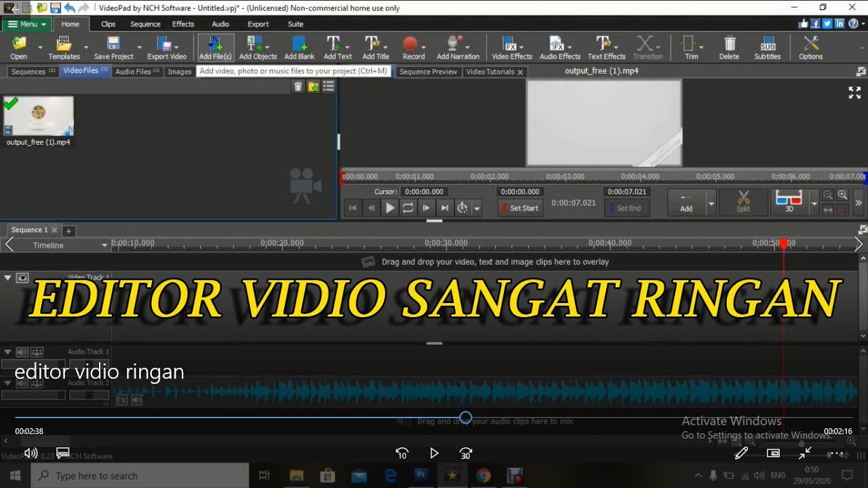The width and height of the screenshot is (868, 488).
Task: Expand the playback speed dropdown arrow
Action: pyautogui.click(x=477, y=209)
